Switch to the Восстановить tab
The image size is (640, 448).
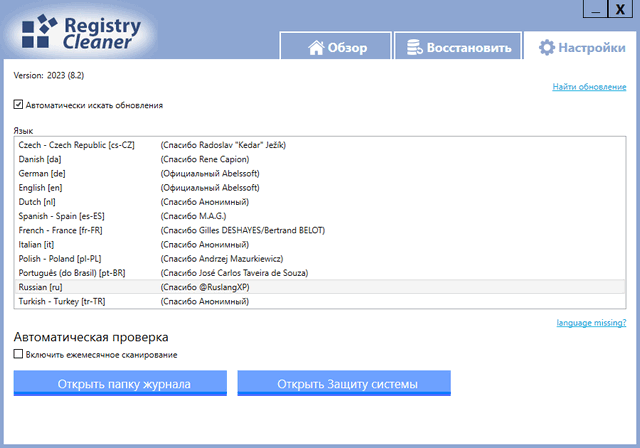[457, 47]
